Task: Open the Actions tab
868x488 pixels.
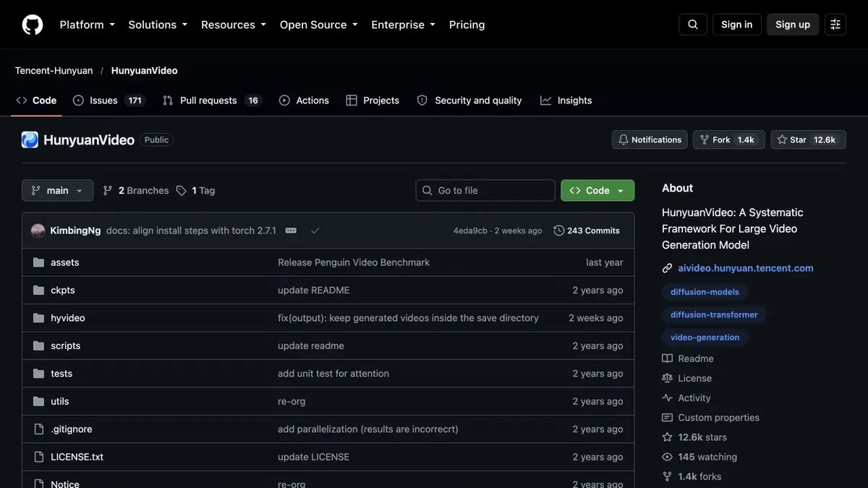Action: tap(304, 100)
